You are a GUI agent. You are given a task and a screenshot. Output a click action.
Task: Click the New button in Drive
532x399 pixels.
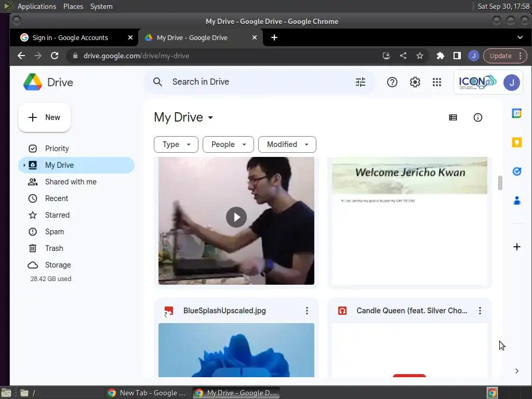coord(44,117)
